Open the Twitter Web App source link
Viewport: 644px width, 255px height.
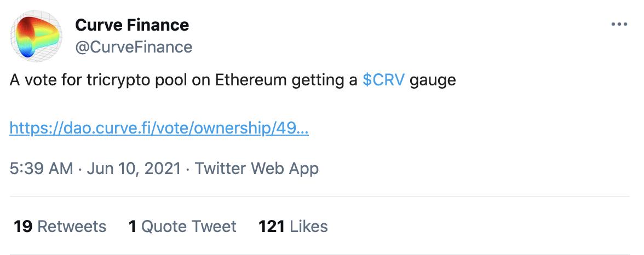257,168
